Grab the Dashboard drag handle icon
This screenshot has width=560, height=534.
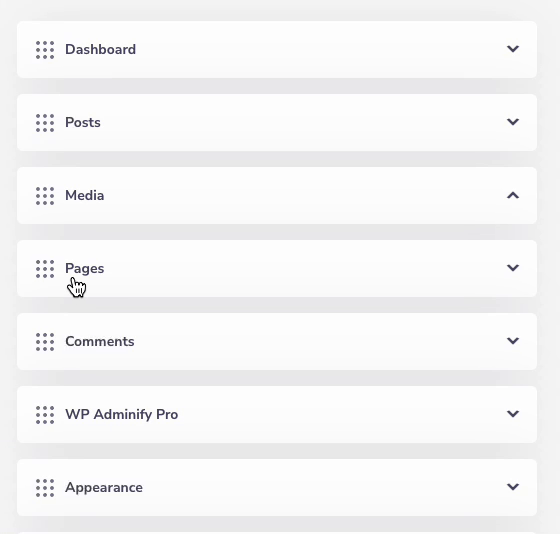[45, 50]
